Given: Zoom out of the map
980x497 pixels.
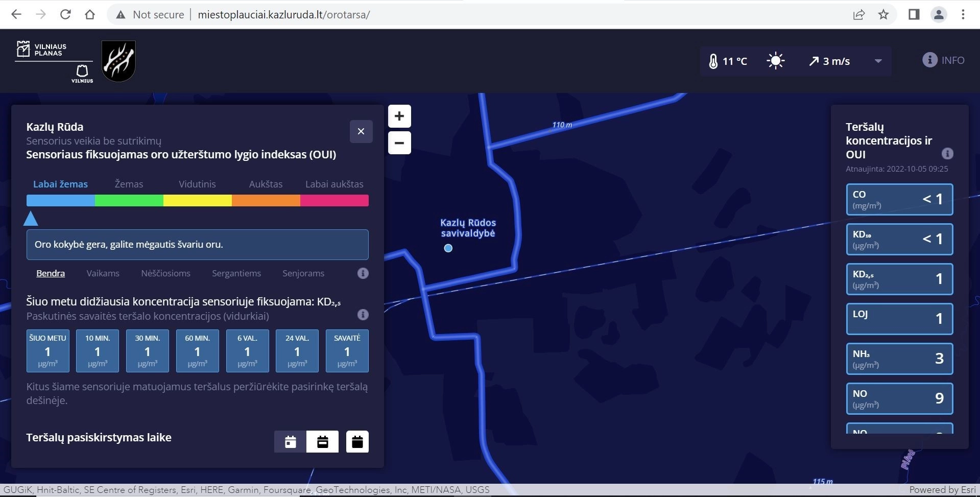Looking at the screenshot, I should (x=399, y=143).
